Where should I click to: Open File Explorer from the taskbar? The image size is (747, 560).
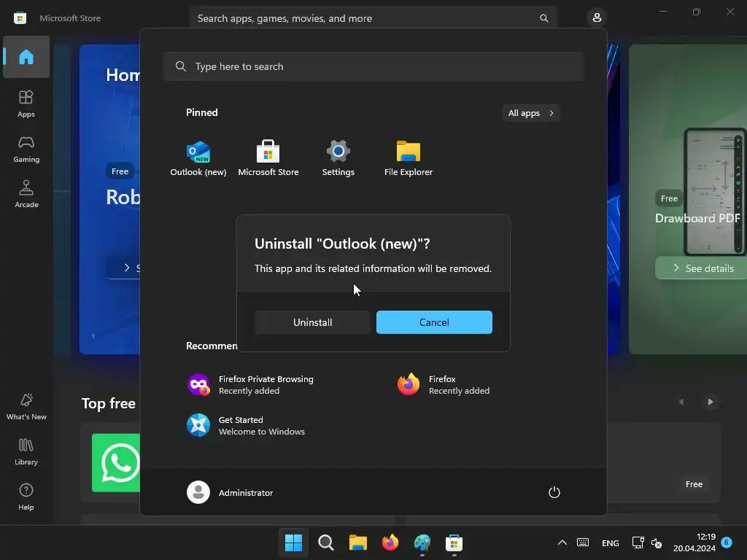tap(357, 542)
